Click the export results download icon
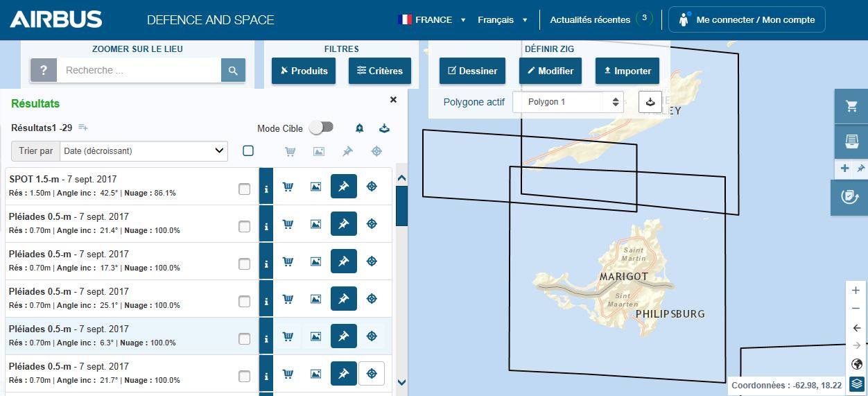 tap(384, 128)
